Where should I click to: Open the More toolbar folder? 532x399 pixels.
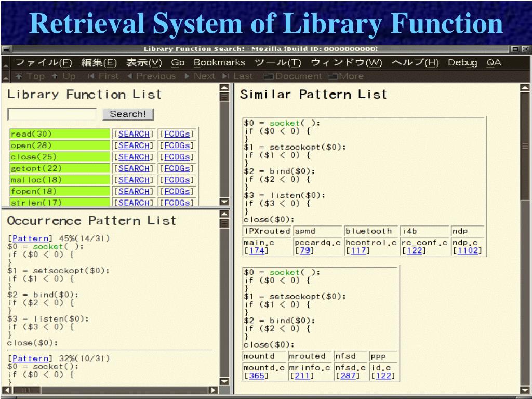point(345,76)
